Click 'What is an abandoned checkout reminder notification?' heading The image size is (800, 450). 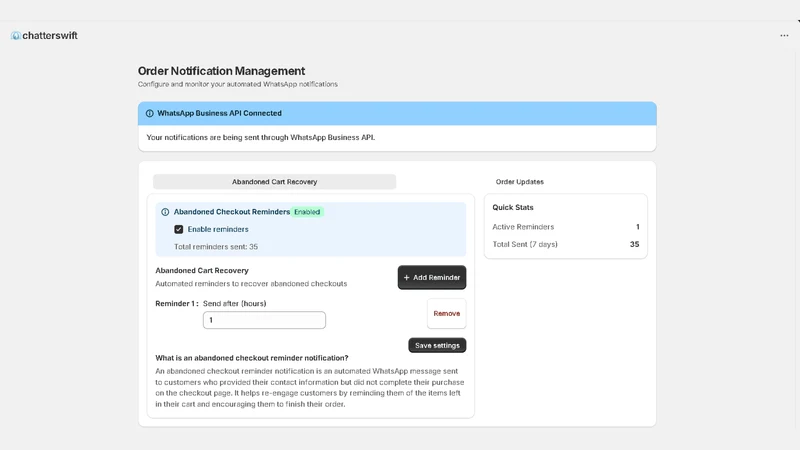[252, 358]
